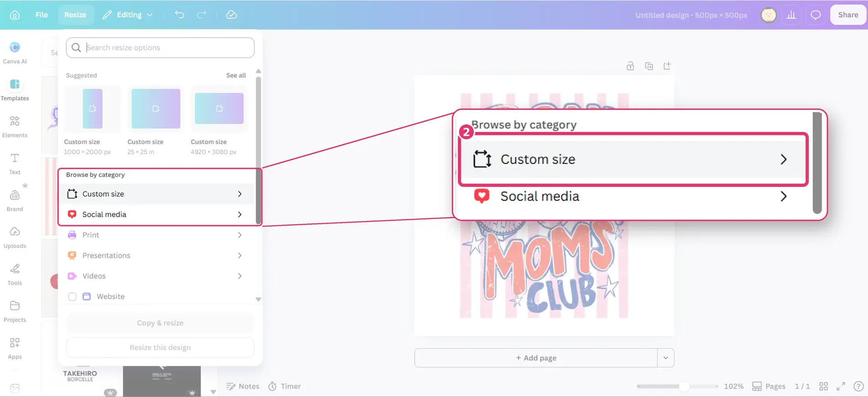Image resolution: width=868 pixels, height=397 pixels.
Task: Open the Editing mode dropdown
Action: 128,15
